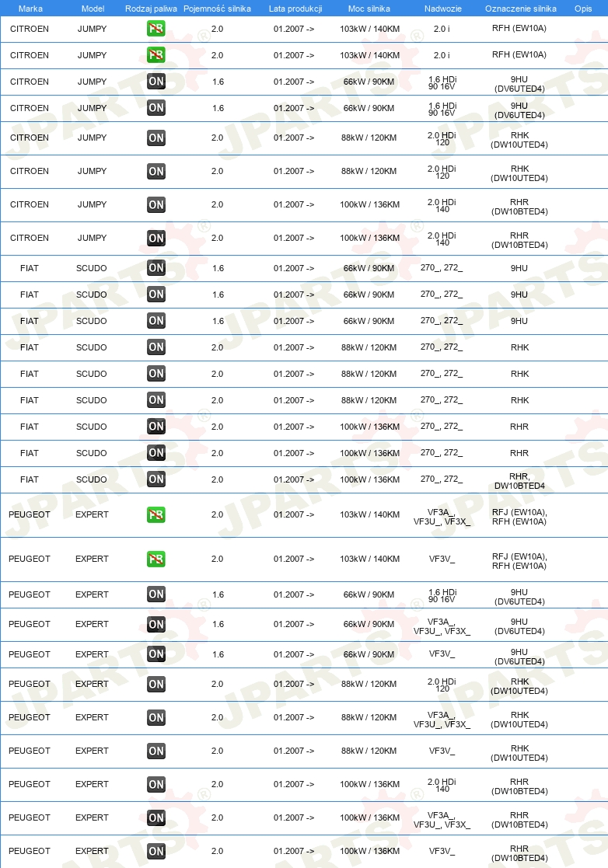Click '1.6 HDi 90 16V' cell in Peugeot Expert row
608x868 pixels.
pyautogui.click(x=442, y=596)
